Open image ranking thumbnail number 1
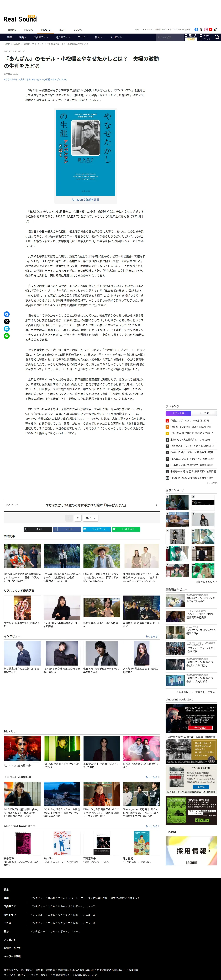Image resolution: width=221 pixels, height=980 pixels. pos(177,502)
